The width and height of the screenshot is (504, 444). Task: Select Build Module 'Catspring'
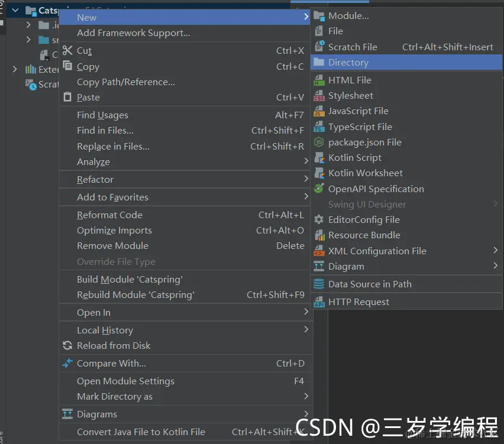(x=185, y=280)
